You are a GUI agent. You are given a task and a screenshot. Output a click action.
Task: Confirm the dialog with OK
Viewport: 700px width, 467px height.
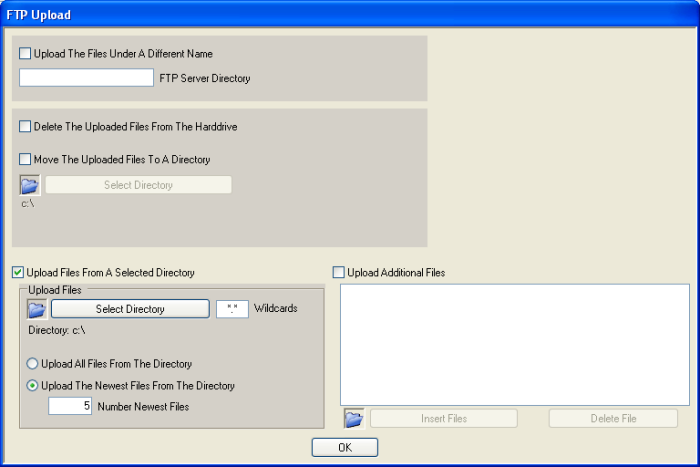click(344, 447)
